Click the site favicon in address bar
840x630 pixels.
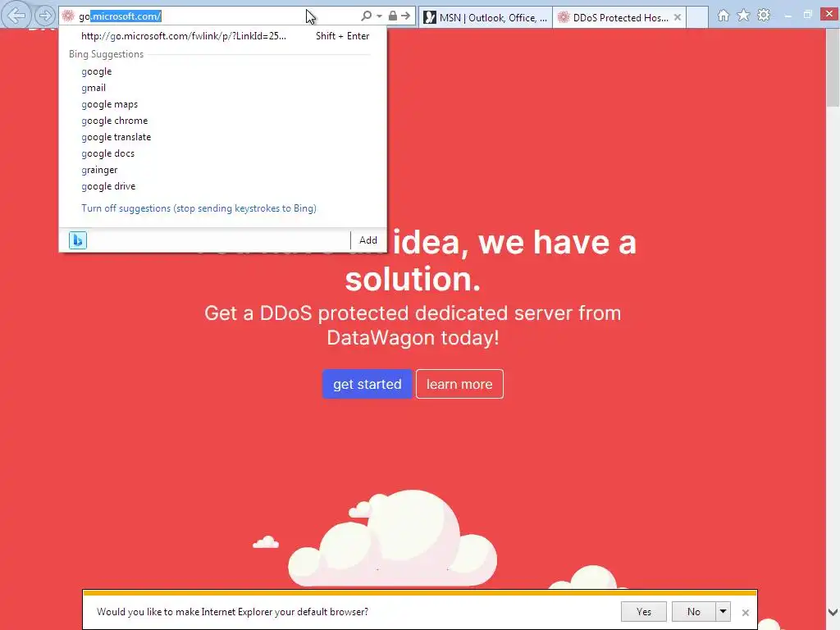click(x=68, y=16)
